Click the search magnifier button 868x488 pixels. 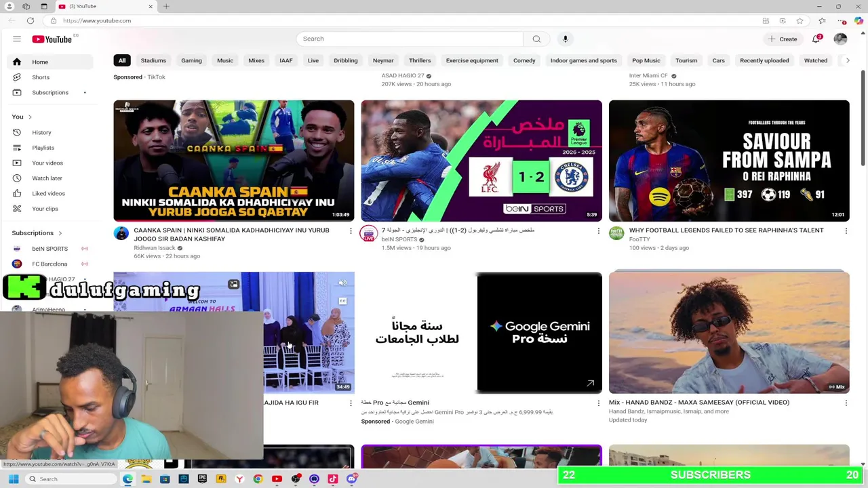(536, 39)
